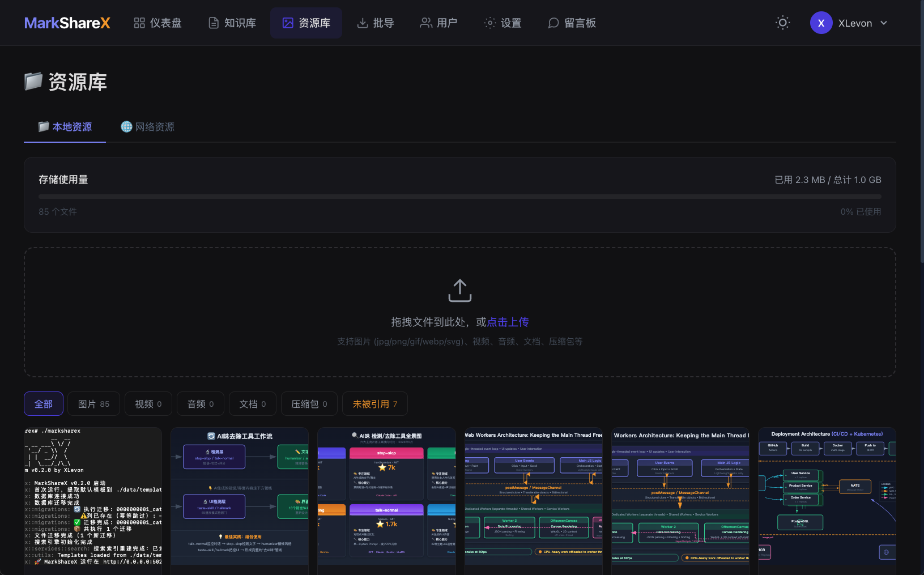Click the 已用 2.3 MB / 总计 1.0 GB text
This screenshot has height=575, width=924.
coord(828,180)
